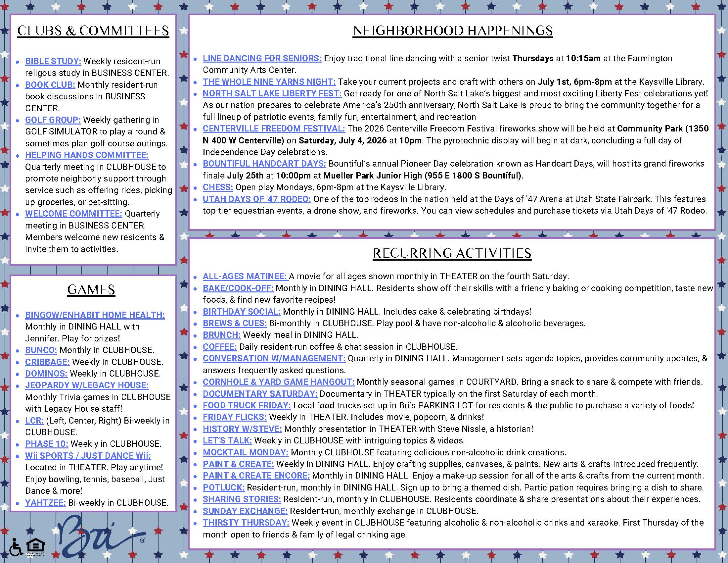This screenshot has height=563, width=728.
Task: Click the BINGO W/ENHABIT HOME HEALTH link
Action: click(x=95, y=315)
